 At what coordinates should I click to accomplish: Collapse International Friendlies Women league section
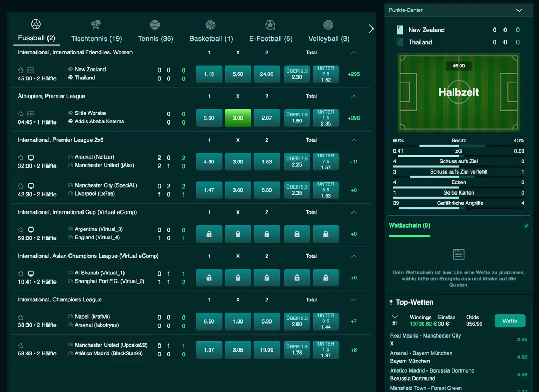coord(354,53)
